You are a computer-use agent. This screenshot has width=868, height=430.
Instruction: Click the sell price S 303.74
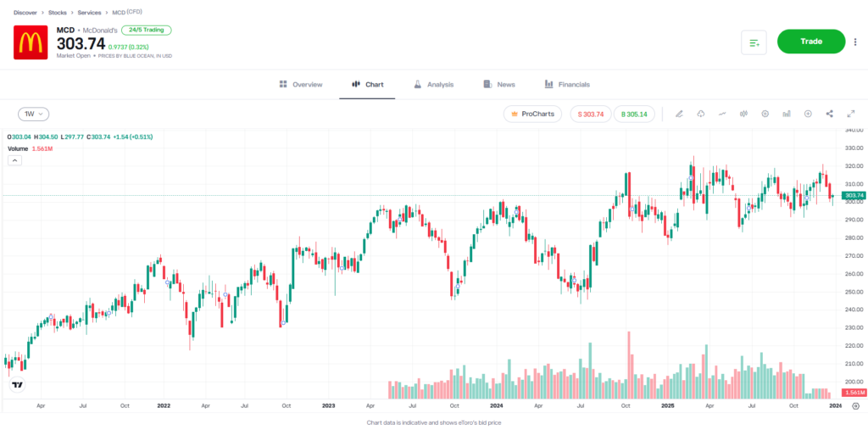click(x=590, y=114)
